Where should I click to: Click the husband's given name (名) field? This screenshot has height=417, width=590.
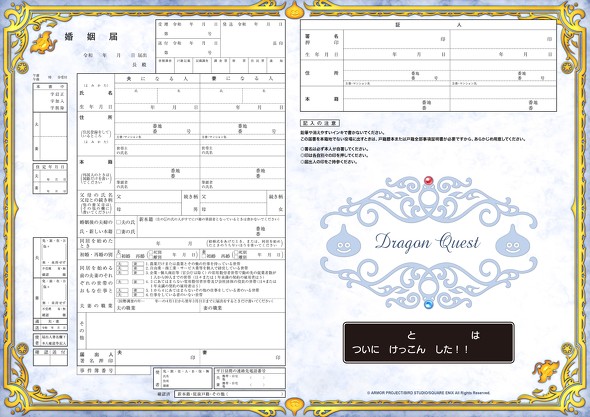(x=178, y=96)
